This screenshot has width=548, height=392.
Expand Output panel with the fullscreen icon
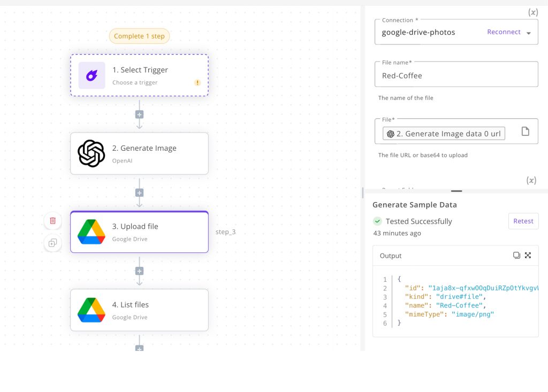[x=528, y=255]
